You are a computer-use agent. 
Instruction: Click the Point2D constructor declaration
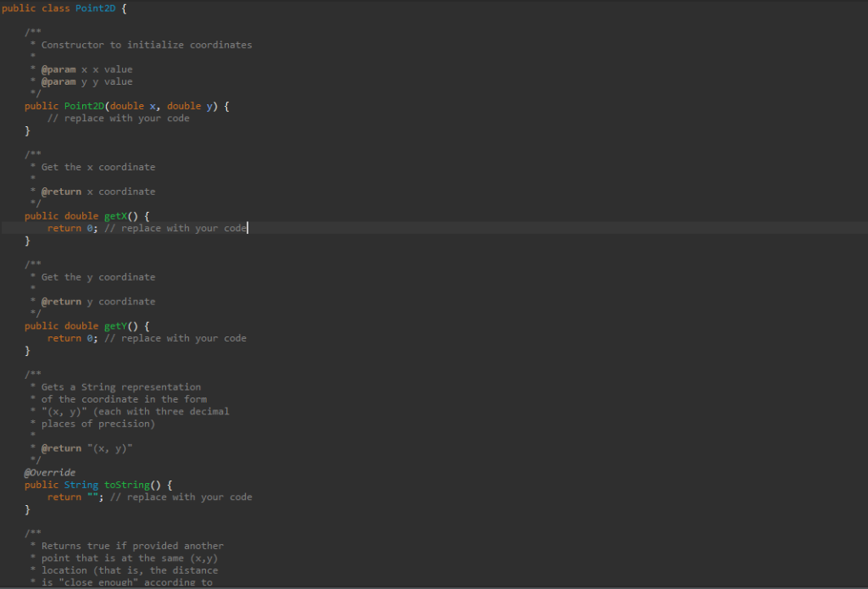pyautogui.click(x=84, y=105)
